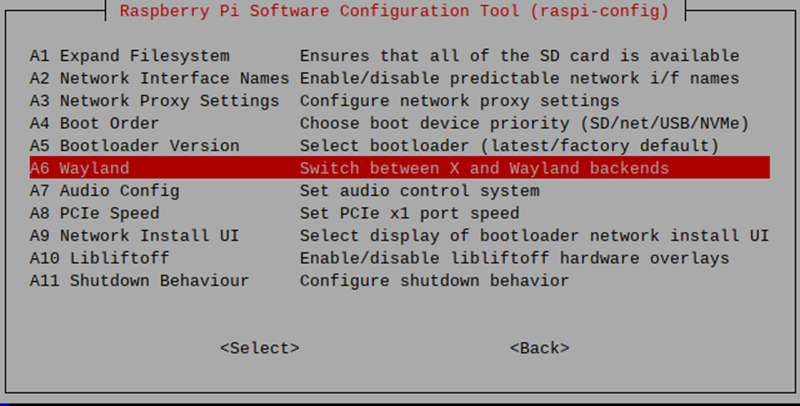Open A9 Network Install UI option
This screenshot has width=800, height=406.
tap(399, 235)
